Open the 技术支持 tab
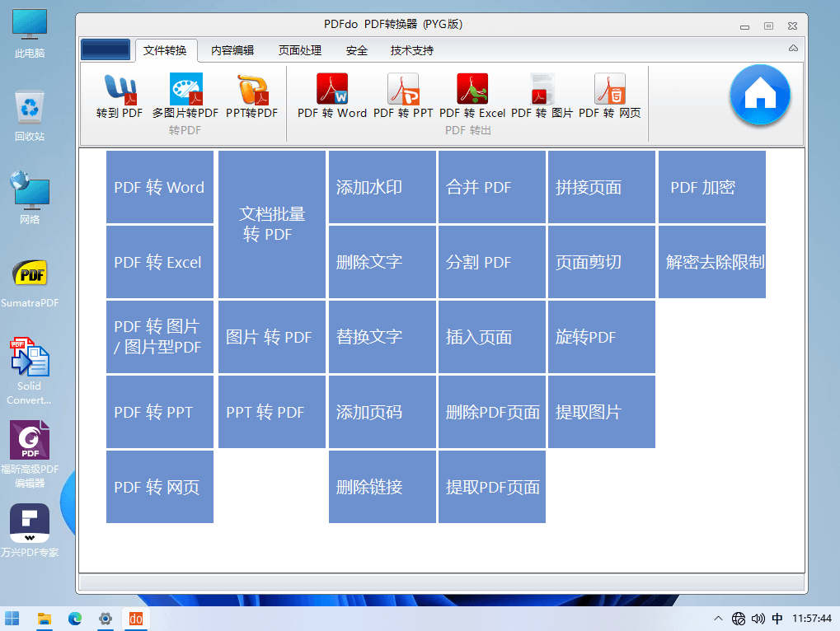Screen dimensions: 840x631 tap(411, 50)
